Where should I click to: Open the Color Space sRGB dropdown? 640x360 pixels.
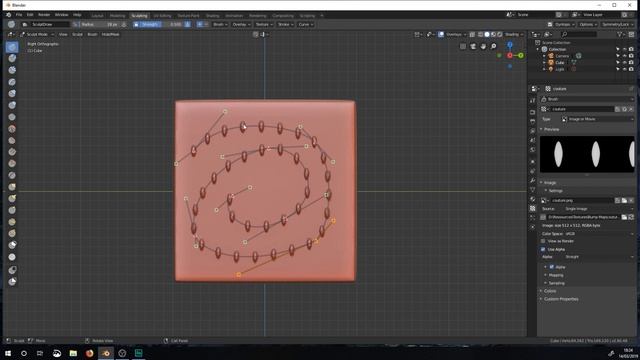tap(598, 234)
